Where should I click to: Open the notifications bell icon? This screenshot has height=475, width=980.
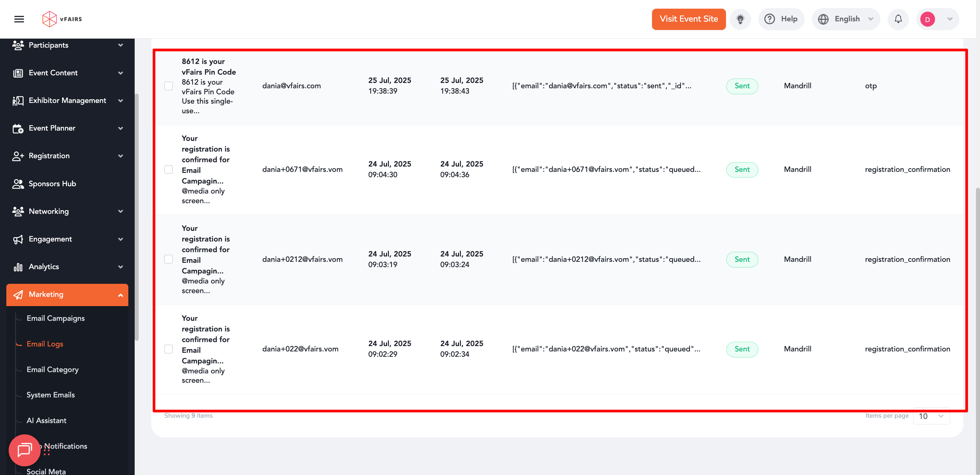point(898,19)
